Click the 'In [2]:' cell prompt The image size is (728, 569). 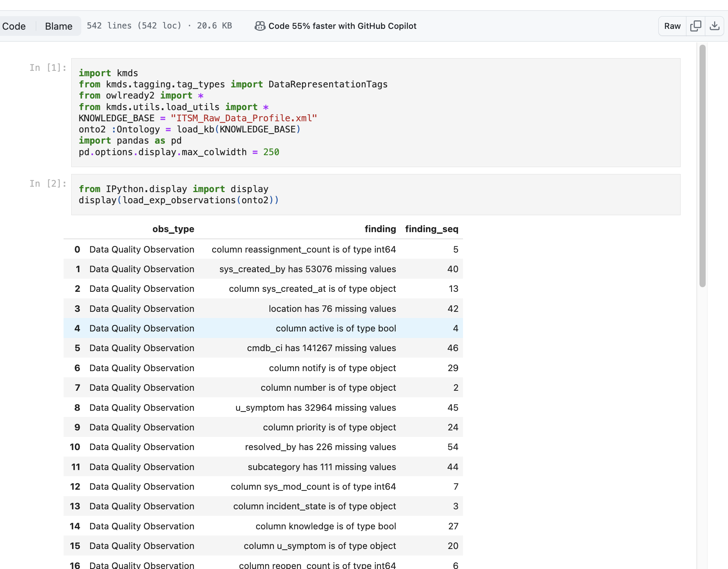pos(48,184)
